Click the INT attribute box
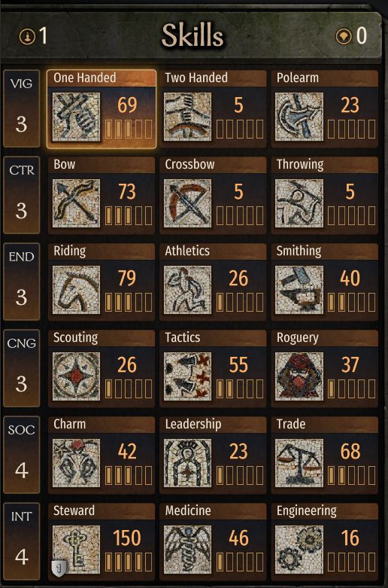Image resolution: width=388 pixels, height=588 pixels. [21, 541]
